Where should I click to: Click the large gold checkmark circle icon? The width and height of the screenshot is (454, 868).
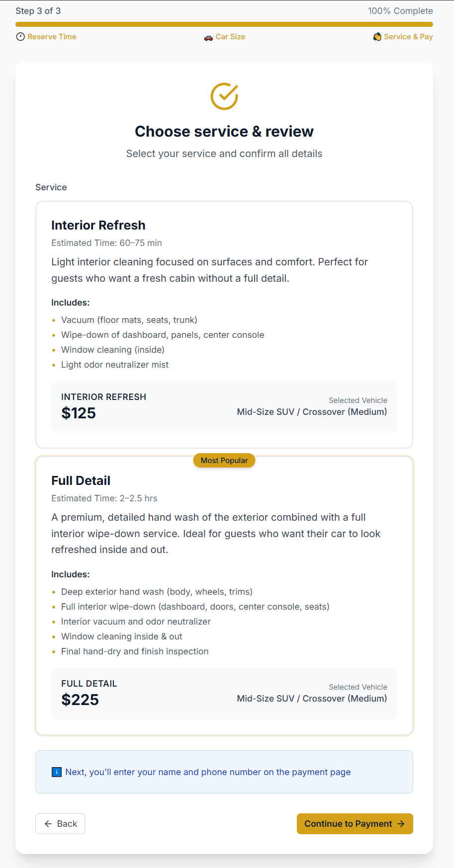[224, 96]
